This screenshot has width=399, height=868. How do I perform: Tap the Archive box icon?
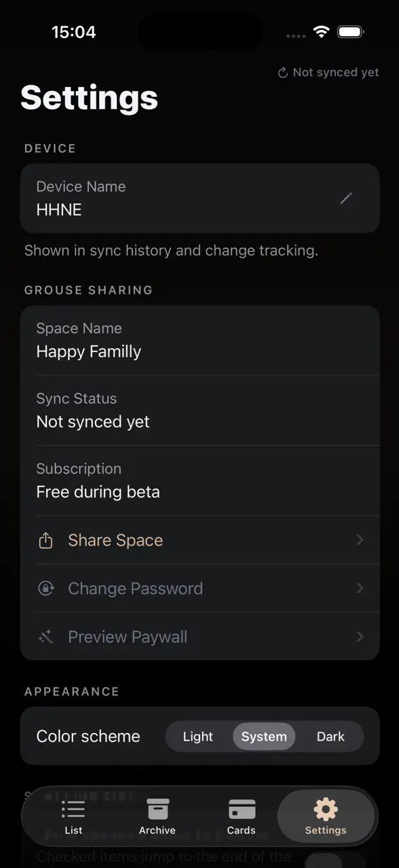[157, 809]
